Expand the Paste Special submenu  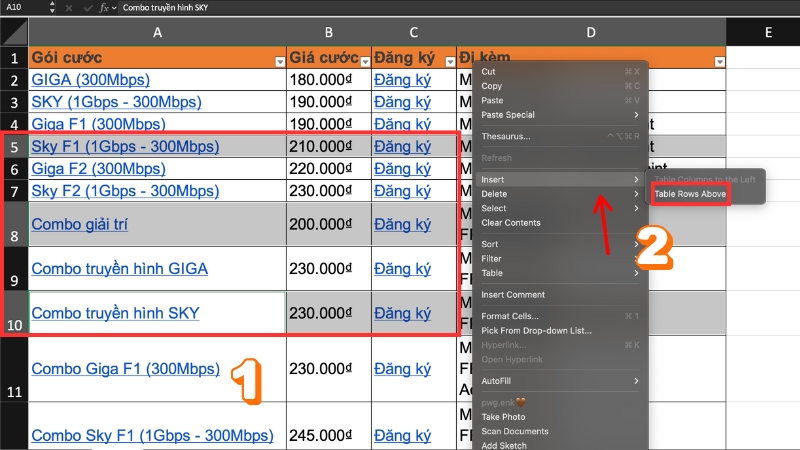click(x=560, y=115)
